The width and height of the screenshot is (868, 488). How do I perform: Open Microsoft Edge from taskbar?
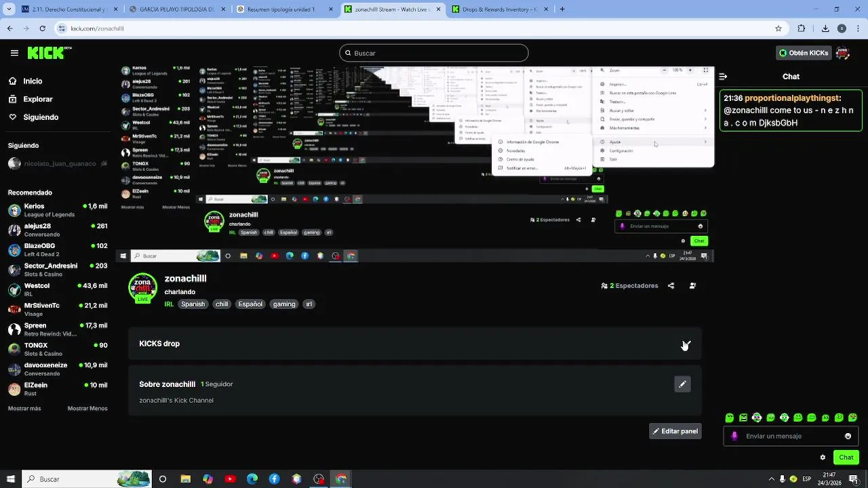(x=252, y=479)
